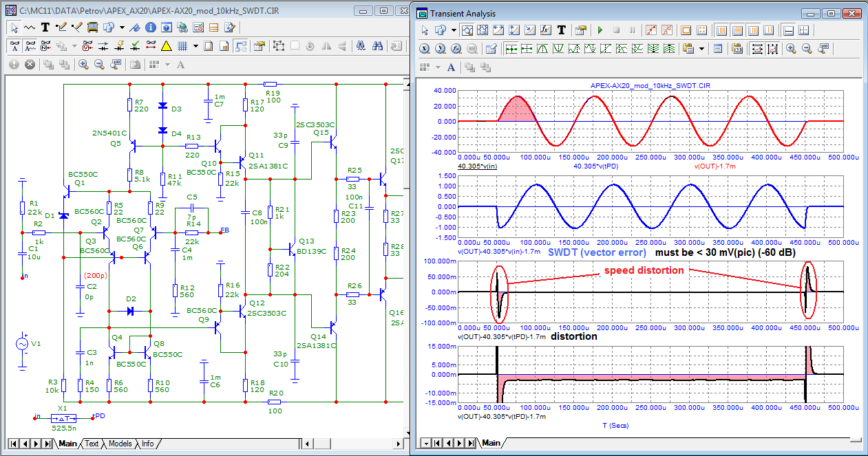Screen dimensions: 868x456
Task: Switch to the Info tab in schematic window
Action: [147, 444]
